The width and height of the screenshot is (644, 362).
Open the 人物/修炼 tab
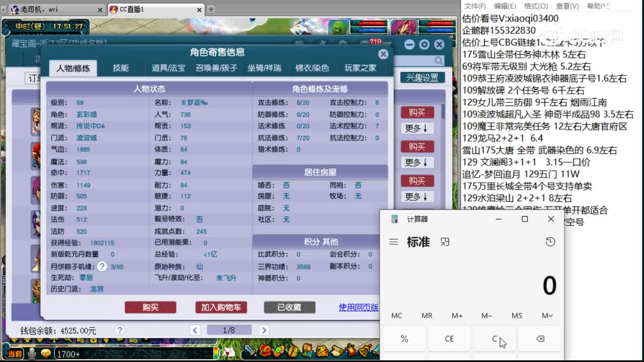coord(73,68)
